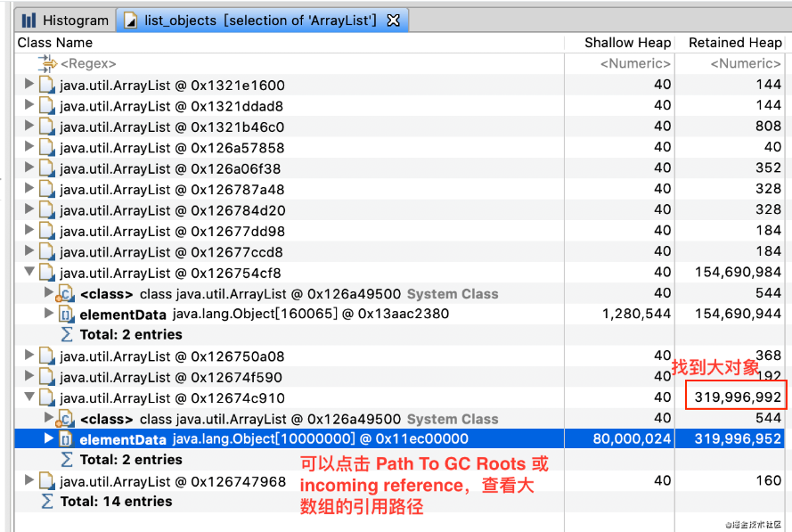Select the list_objects tab
This screenshot has width=792, height=532.
[260, 20]
